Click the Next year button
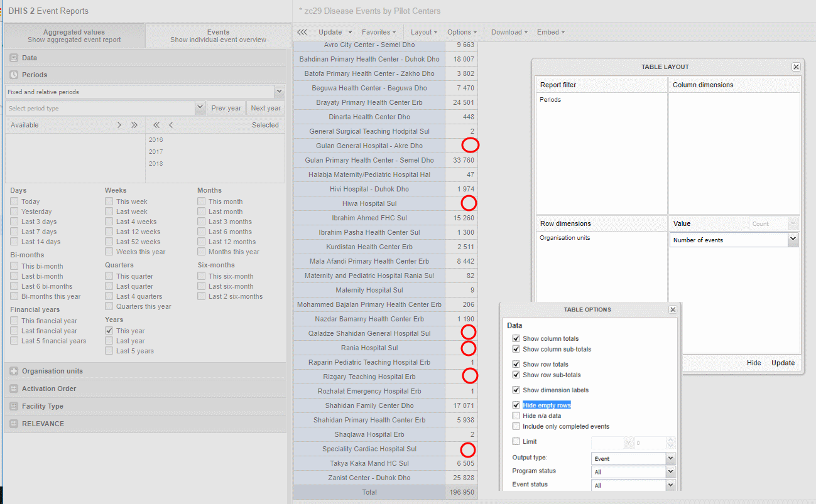Image resolution: width=816 pixels, height=504 pixels. (x=266, y=108)
